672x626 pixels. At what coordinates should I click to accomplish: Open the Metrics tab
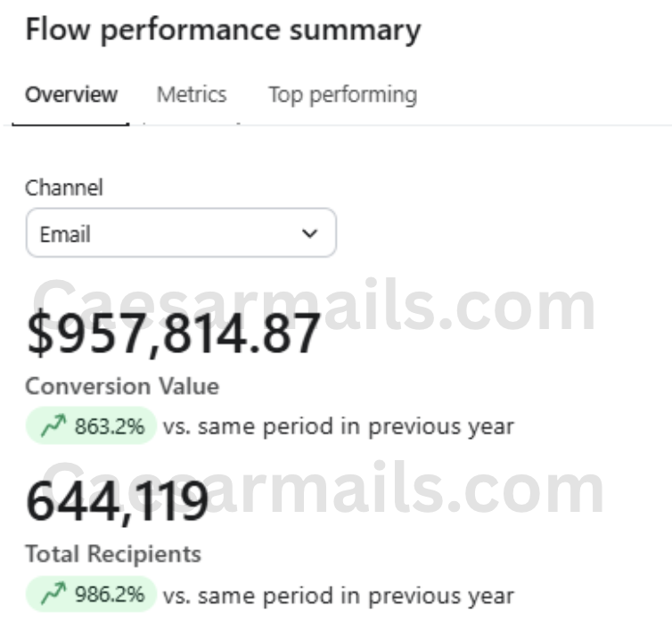coord(192,95)
